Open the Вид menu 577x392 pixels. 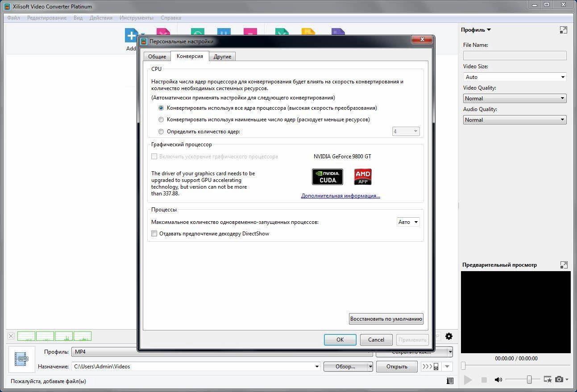78,18
